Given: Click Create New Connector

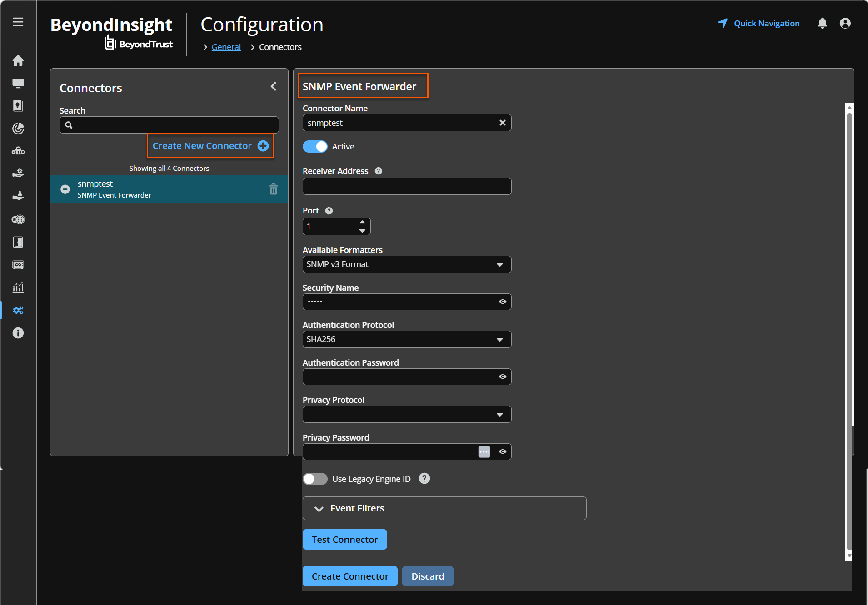Looking at the screenshot, I should click(210, 146).
